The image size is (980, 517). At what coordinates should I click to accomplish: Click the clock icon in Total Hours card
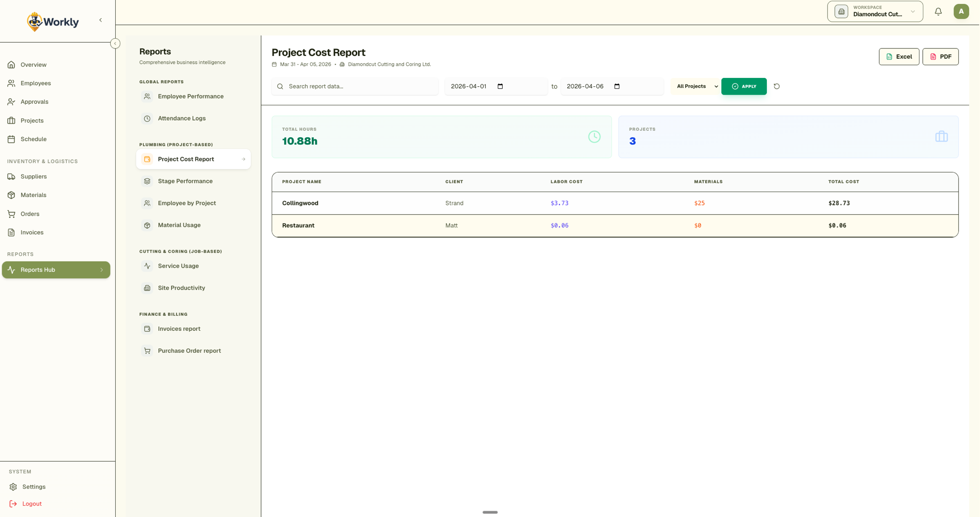[594, 137]
